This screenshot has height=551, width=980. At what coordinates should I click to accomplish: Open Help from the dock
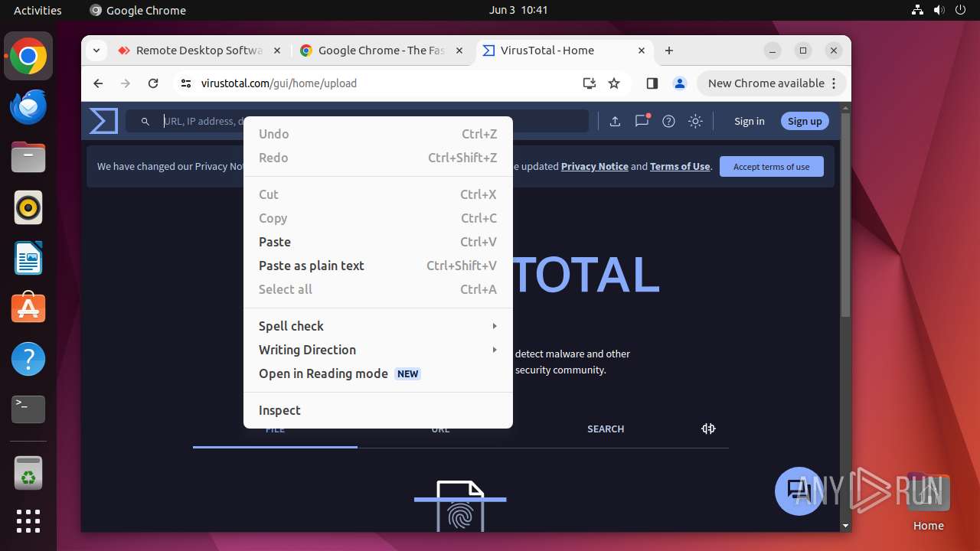pyautogui.click(x=28, y=359)
